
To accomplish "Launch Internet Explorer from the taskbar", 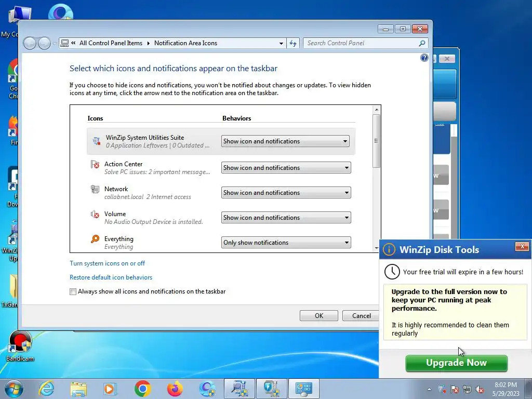I will tap(46, 389).
